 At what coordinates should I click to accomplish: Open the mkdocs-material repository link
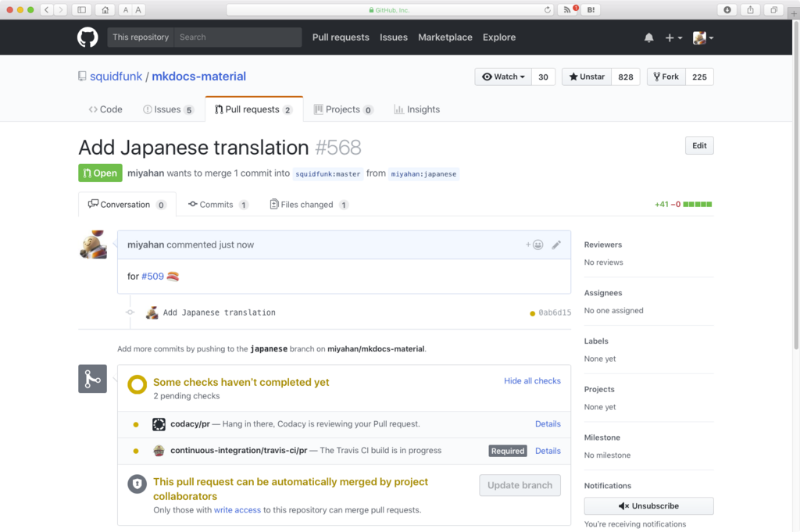pos(198,76)
